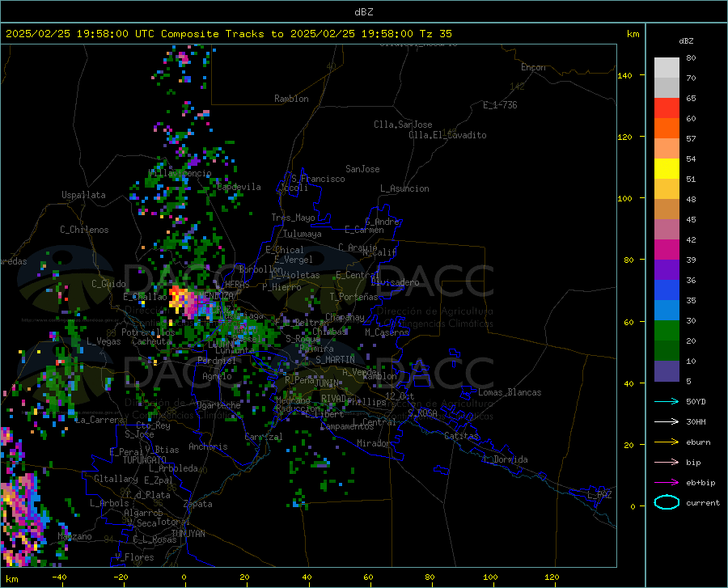Click the E_1-736 map label
The image size is (728, 588).
tap(500, 105)
